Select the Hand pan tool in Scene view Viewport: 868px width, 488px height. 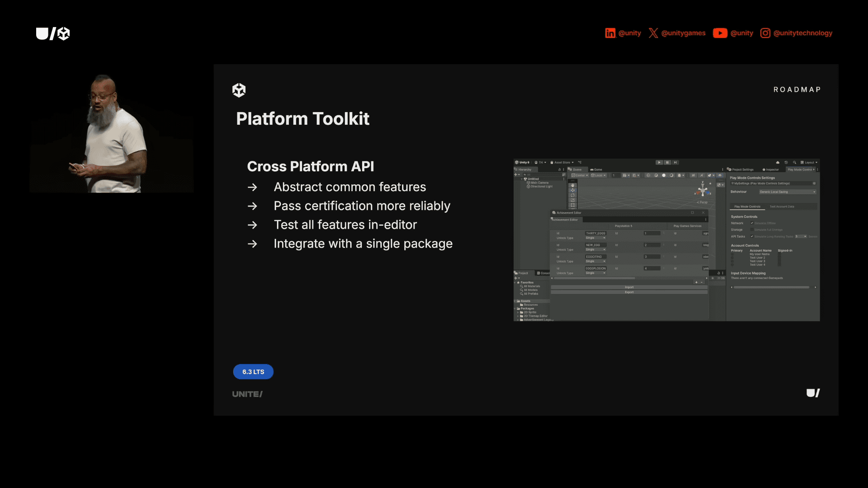point(573,185)
